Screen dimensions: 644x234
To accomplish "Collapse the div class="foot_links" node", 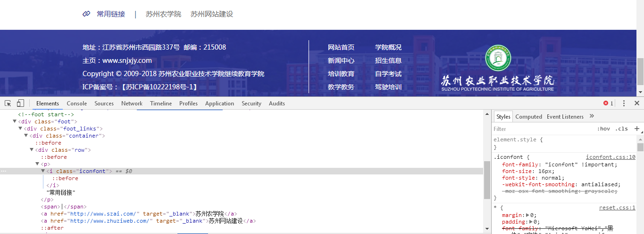I will click(x=20, y=129).
